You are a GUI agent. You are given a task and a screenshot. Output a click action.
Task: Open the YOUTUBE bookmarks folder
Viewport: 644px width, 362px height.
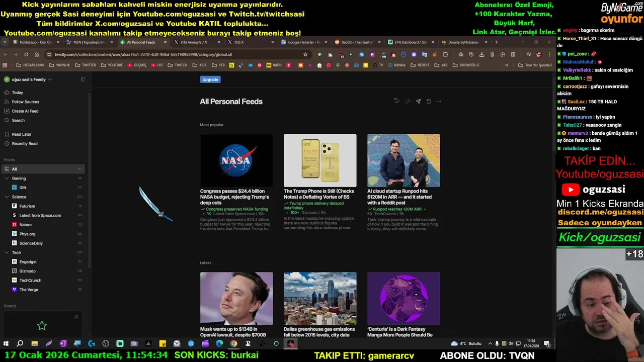pos(112,65)
